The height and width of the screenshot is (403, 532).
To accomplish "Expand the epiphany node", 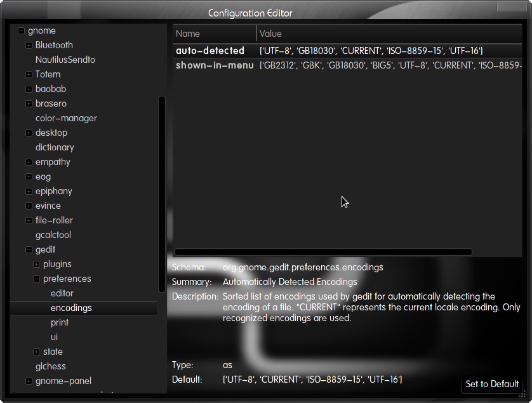I will pos(29,191).
